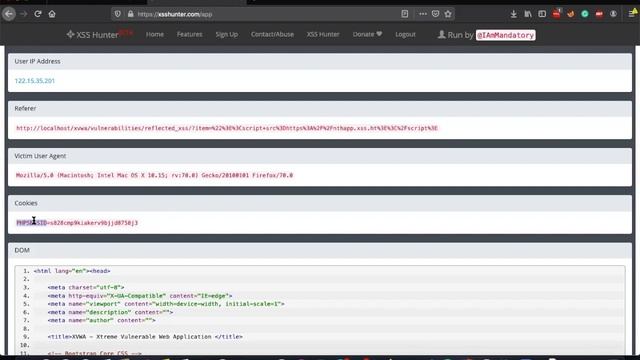Go back with the browser back arrow
This screenshot has width=640, height=360.
[x=9, y=14]
